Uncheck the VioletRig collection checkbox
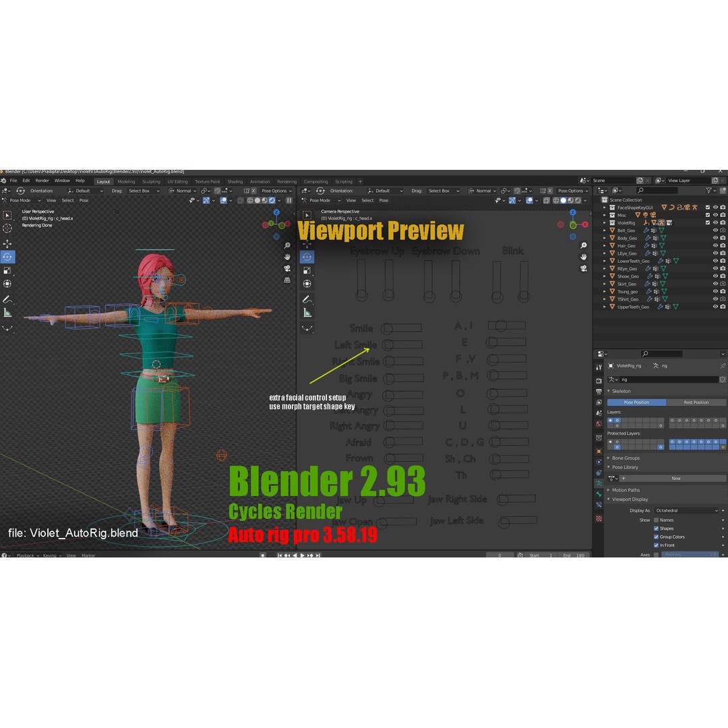 point(708,223)
